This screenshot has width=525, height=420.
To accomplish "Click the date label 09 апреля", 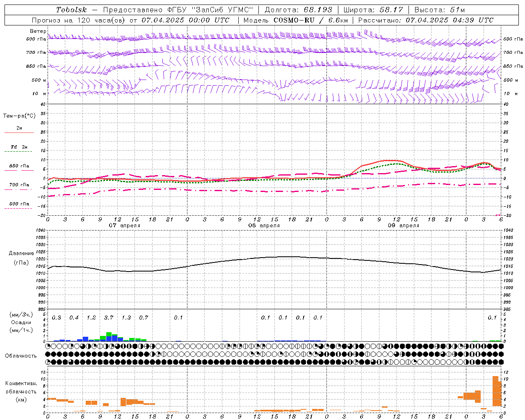I will pos(403,226).
